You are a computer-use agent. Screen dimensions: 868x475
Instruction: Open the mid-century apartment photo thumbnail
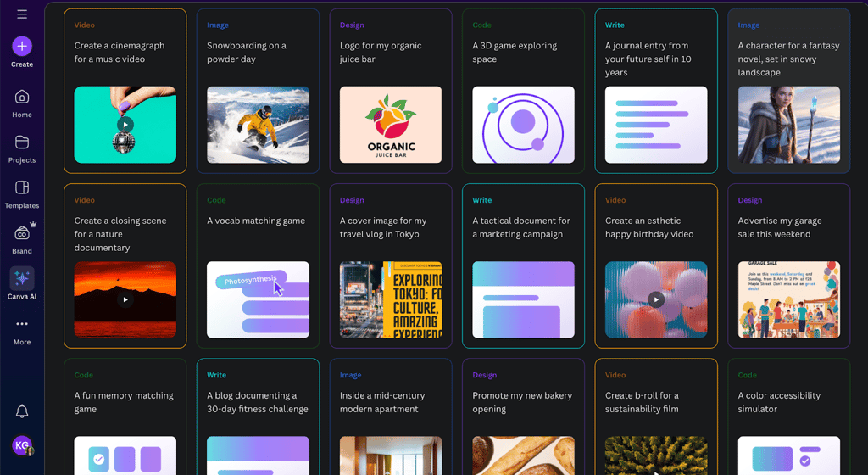click(x=391, y=455)
